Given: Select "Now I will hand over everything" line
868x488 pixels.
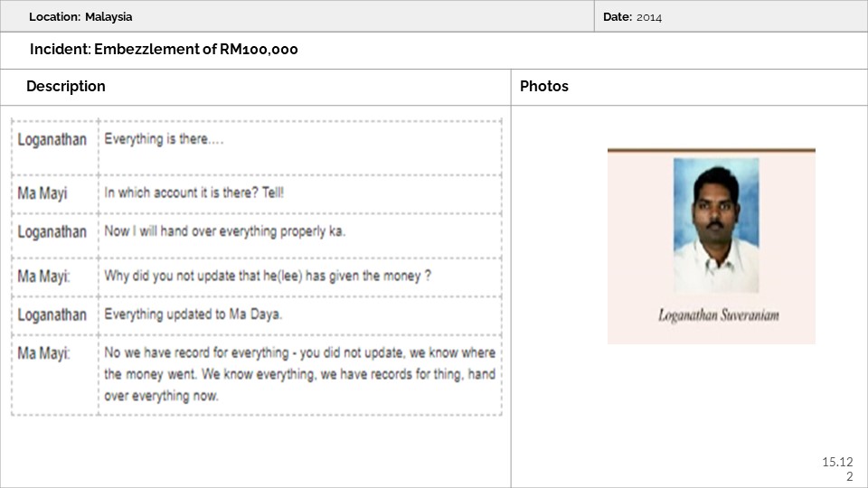Looking at the screenshot, I should click(x=225, y=231).
